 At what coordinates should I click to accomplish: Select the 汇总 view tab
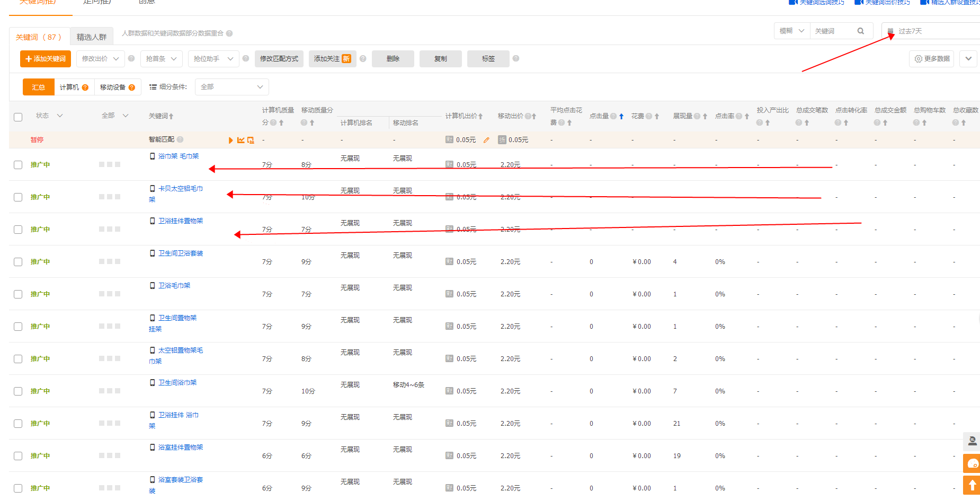click(39, 87)
